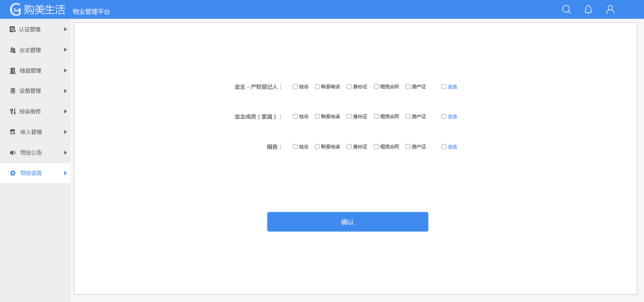644x302 pixels.
Task: Check 身份证 for 业主成员（家属）
Action: [349, 116]
